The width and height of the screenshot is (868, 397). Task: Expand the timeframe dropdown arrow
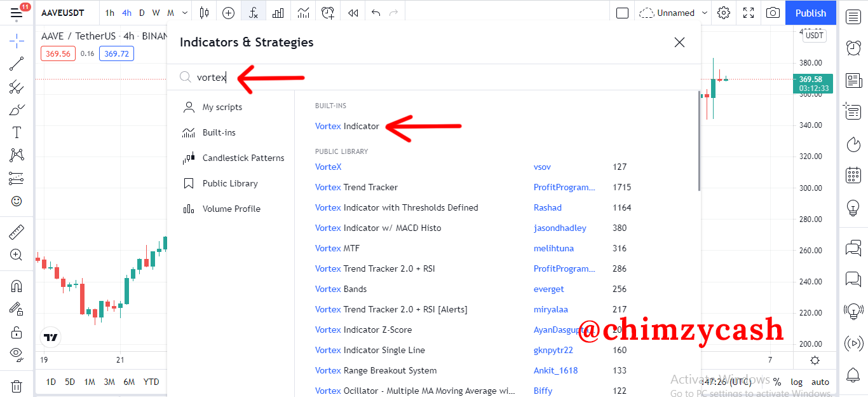pyautogui.click(x=185, y=13)
